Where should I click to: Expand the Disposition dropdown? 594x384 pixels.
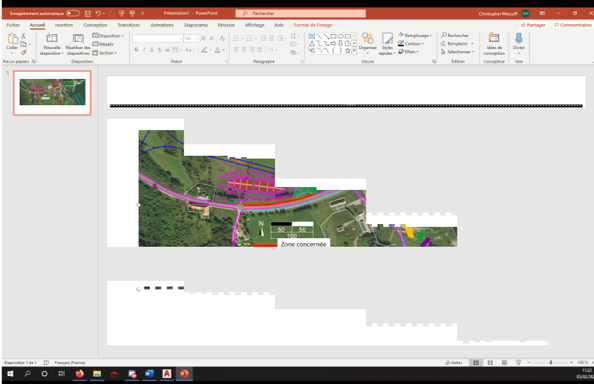(108, 36)
